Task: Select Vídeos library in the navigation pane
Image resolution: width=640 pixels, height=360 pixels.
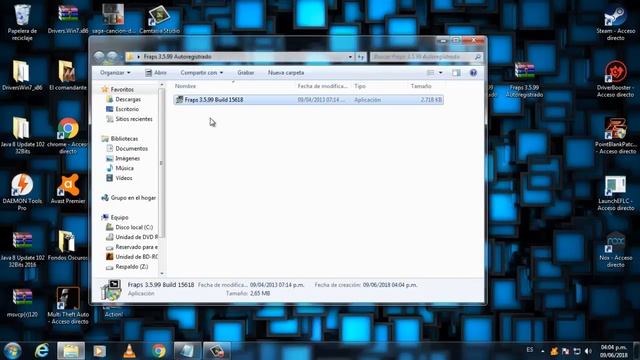Action: (x=123, y=178)
